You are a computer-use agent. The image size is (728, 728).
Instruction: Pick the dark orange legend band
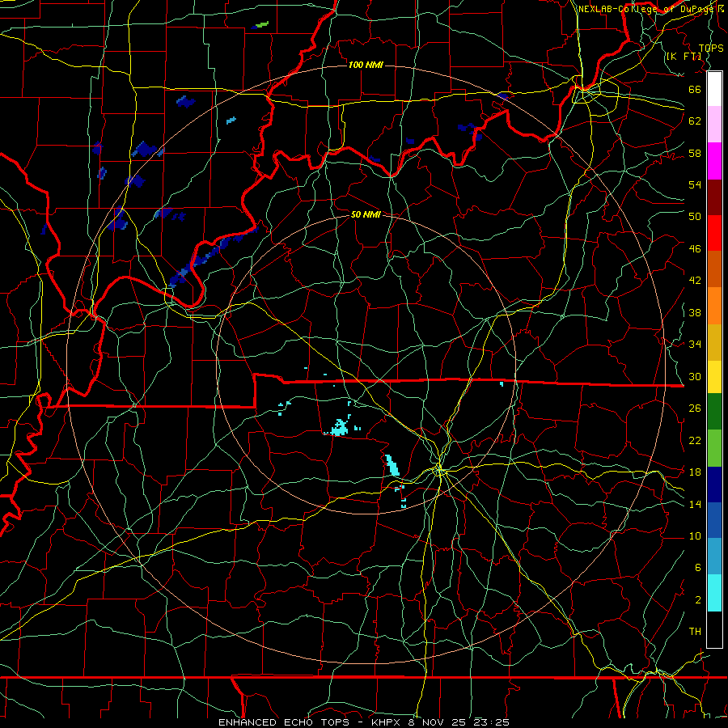click(714, 269)
